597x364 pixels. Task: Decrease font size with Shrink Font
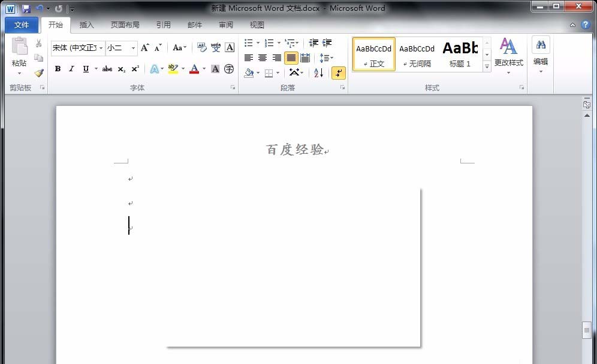tap(158, 47)
